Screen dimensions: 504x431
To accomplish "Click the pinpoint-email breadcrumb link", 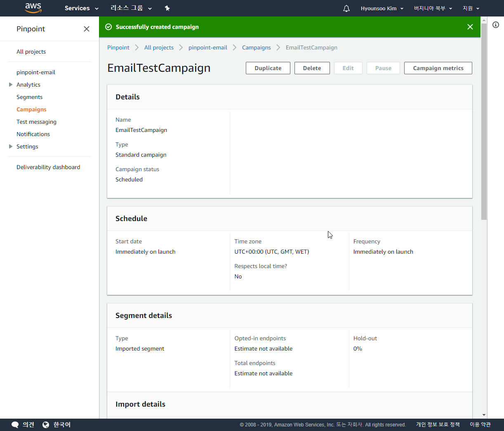I will pos(208,47).
